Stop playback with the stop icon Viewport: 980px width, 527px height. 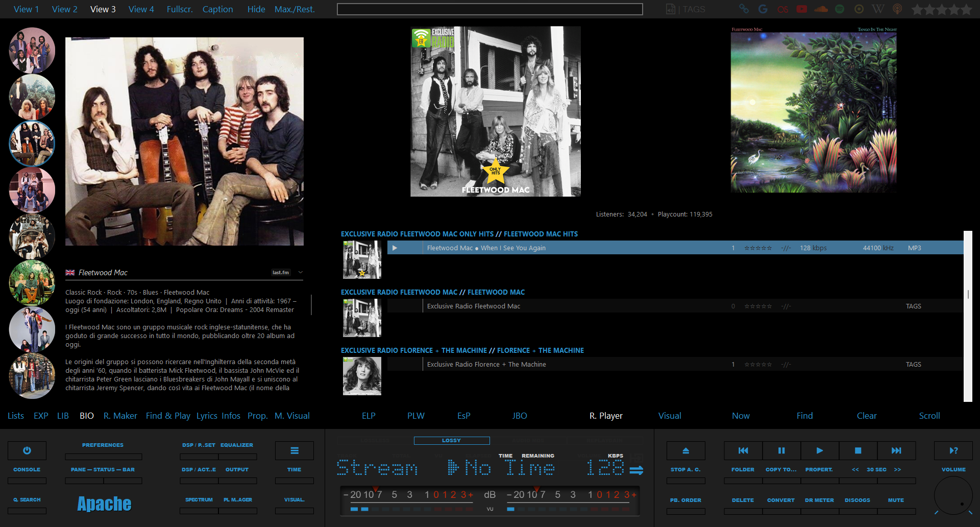click(x=858, y=450)
